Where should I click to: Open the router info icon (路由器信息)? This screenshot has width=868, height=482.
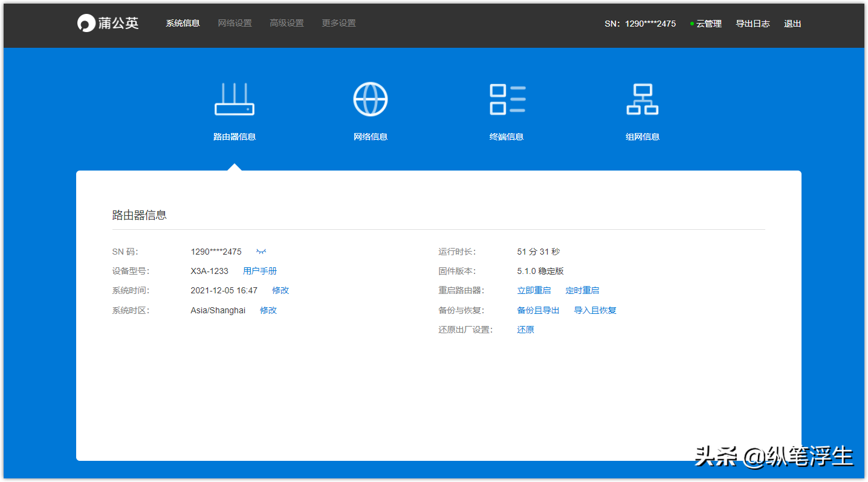click(x=235, y=100)
